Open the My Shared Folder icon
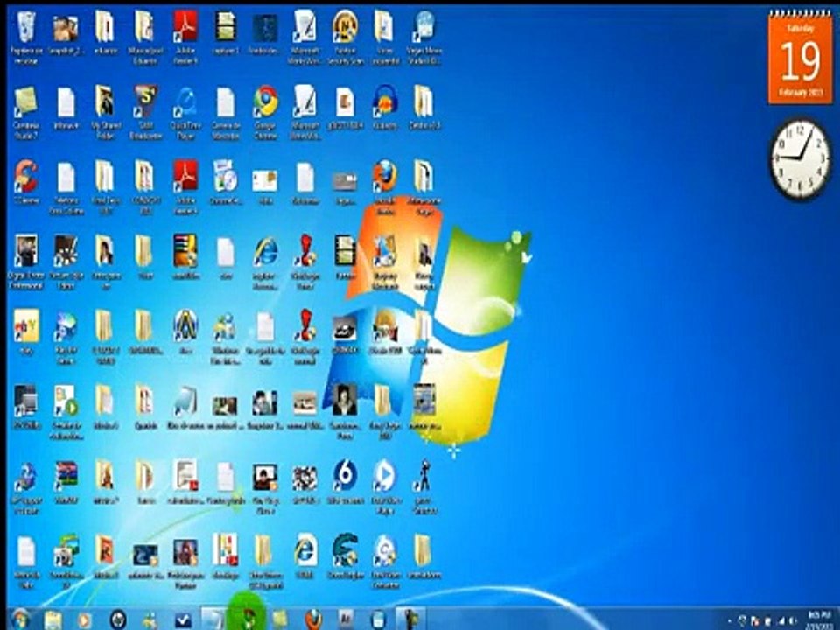 pyautogui.click(x=106, y=111)
